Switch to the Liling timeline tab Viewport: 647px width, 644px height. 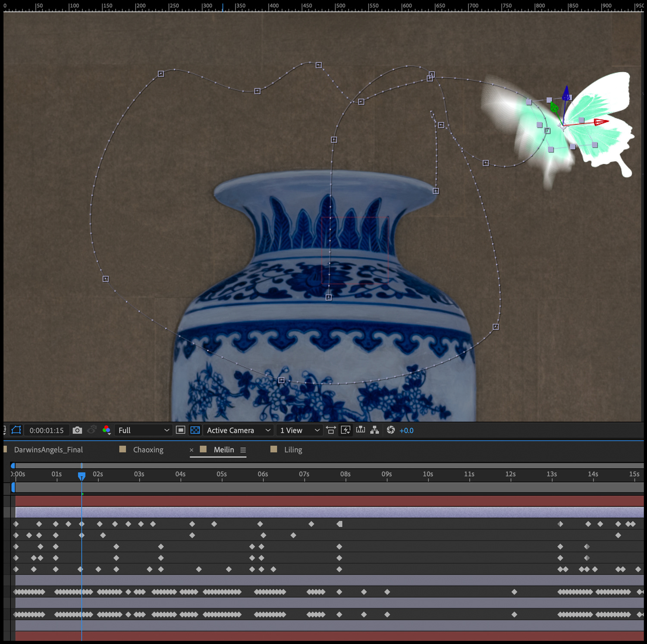coord(293,450)
